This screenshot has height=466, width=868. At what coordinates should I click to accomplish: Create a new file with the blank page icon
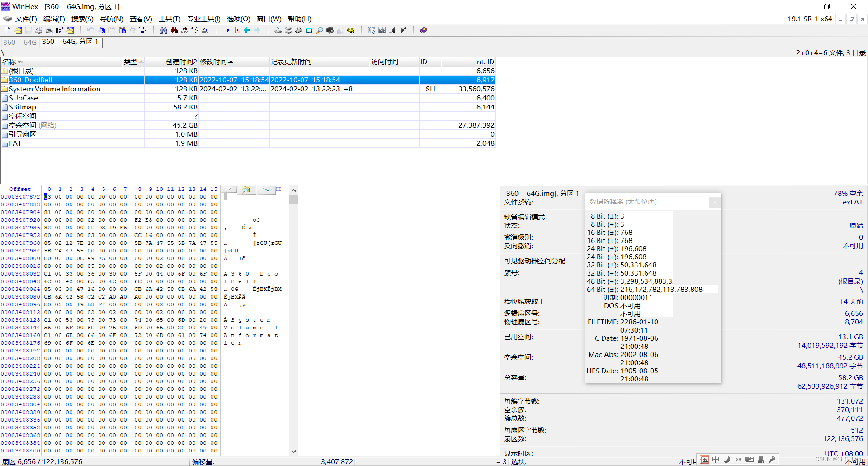tap(8, 30)
